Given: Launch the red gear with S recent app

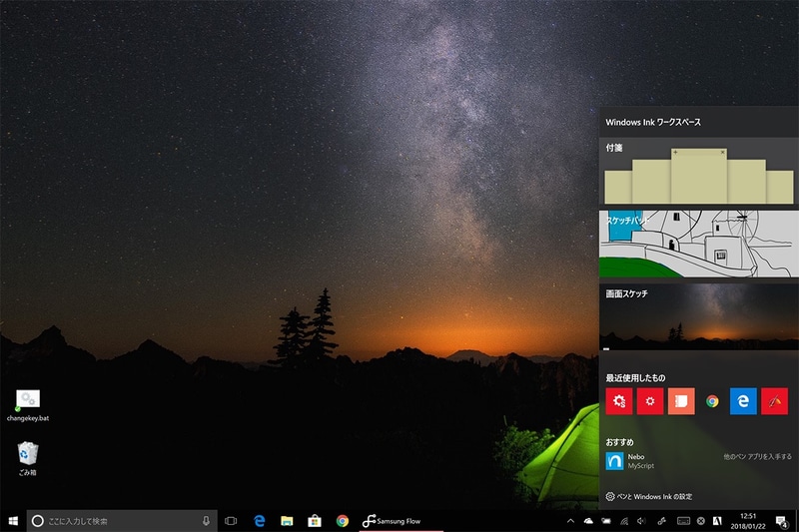Looking at the screenshot, I should point(619,401).
